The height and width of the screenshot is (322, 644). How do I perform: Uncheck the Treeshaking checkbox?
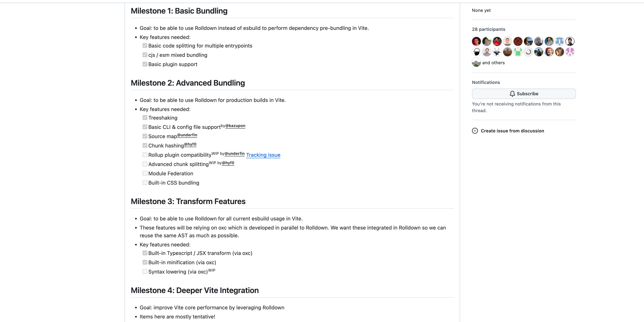pos(145,118)
